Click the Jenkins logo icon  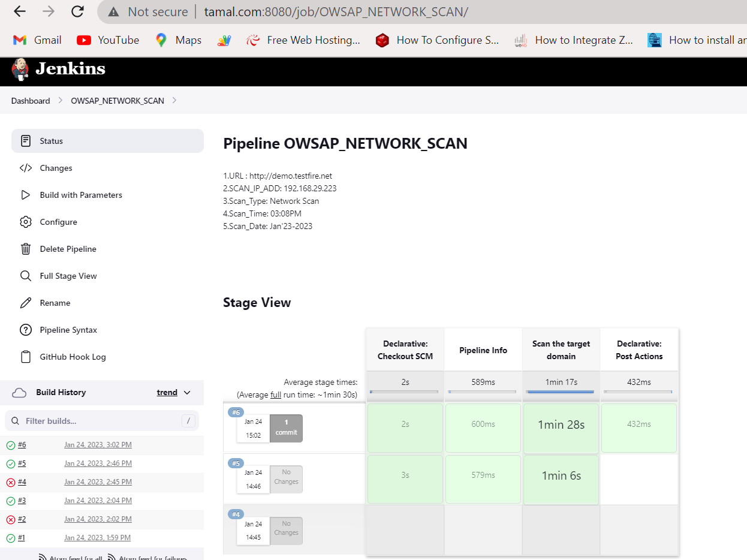click(20, 69)
